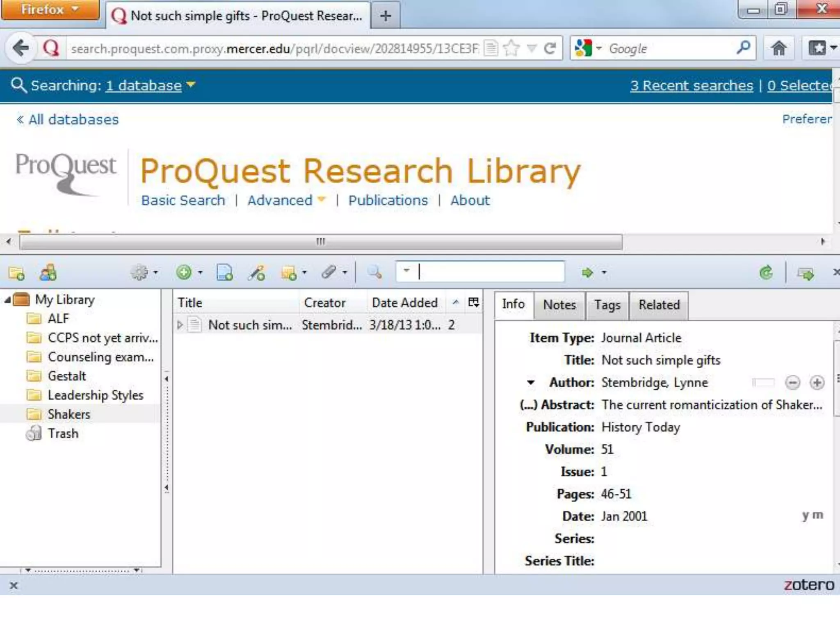Click Add Item by Identifier wand
The height and width of the screenshot is (630, 840).
click(x=256, y=272)
